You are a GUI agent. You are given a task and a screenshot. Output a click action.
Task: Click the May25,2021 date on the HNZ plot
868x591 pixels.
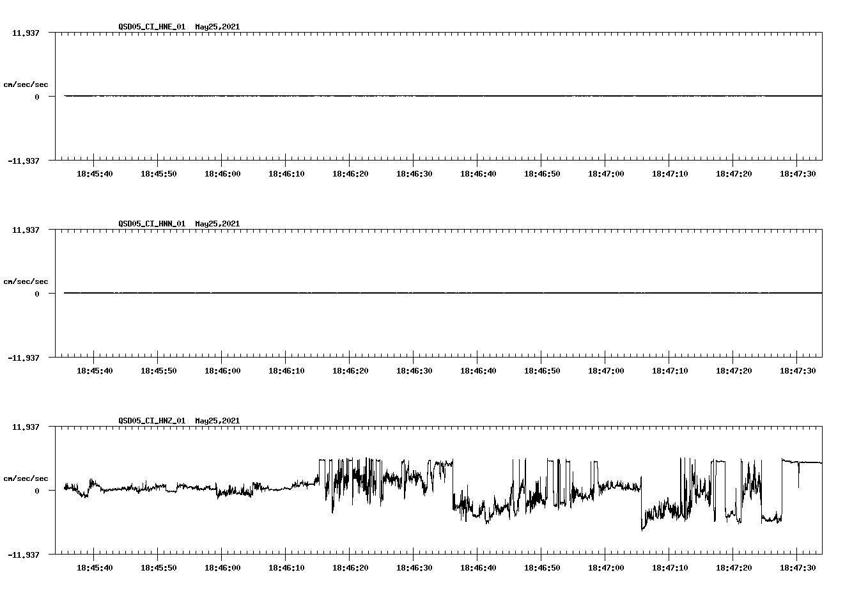click(x=217, y=421)
